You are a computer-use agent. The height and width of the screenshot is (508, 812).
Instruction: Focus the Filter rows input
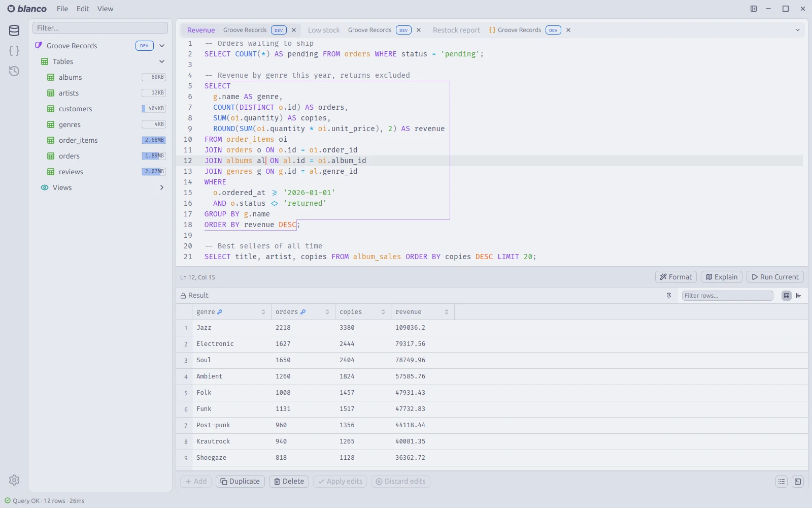727,296
